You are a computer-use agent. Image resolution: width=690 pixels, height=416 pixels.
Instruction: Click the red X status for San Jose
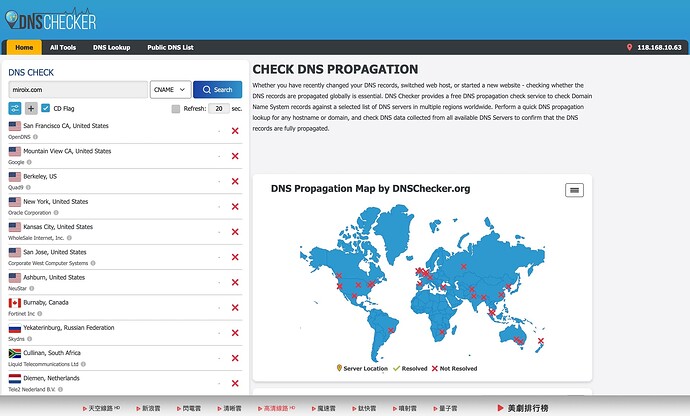pyautogui.click(x=235, y=257)
